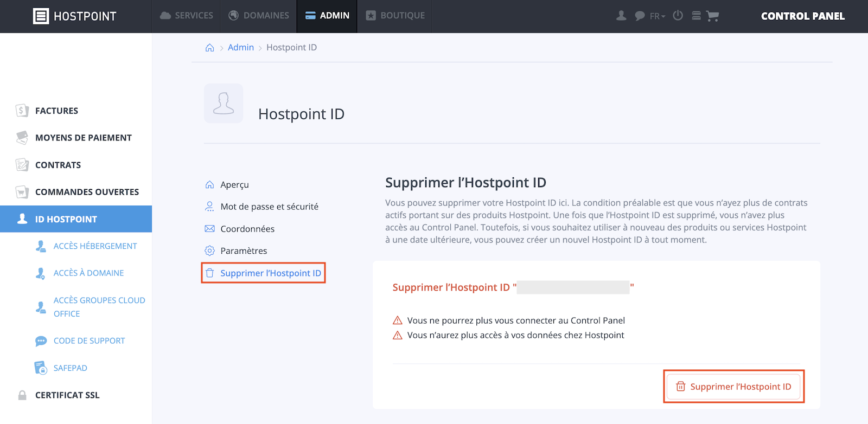Open the chat bubble icon in header
Image resolution: width=868 pixels, height=424 pixels.
point(640,16)
